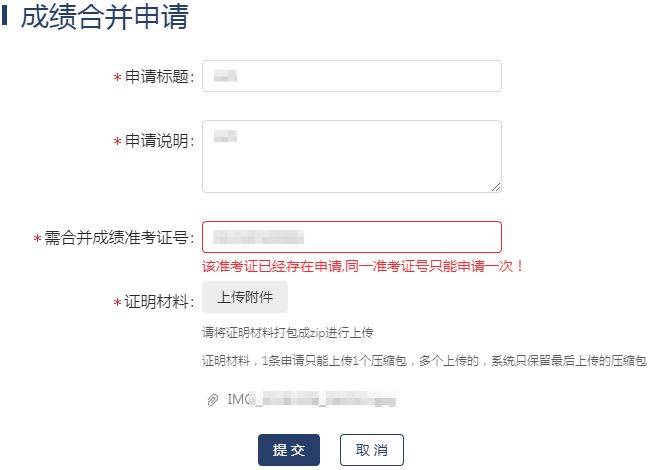
Task: Click the blue bar beside the 成绩合并申请 heading
Action: 5,17
